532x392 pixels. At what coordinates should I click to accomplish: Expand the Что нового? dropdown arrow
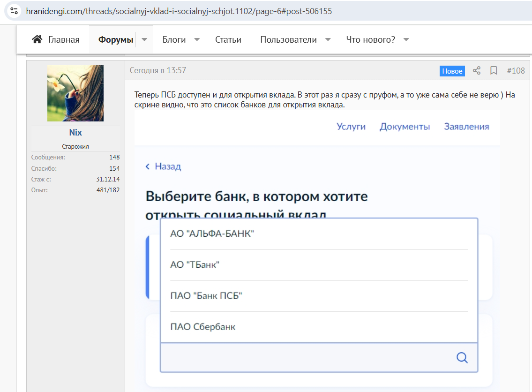406,39
